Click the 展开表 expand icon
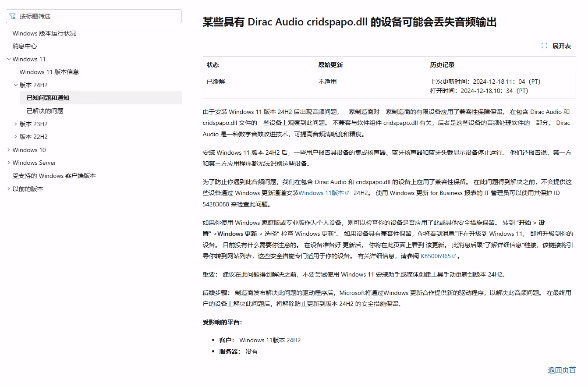Screen dimensions: 588x387 pyautogui.click(x=544, y=46)
